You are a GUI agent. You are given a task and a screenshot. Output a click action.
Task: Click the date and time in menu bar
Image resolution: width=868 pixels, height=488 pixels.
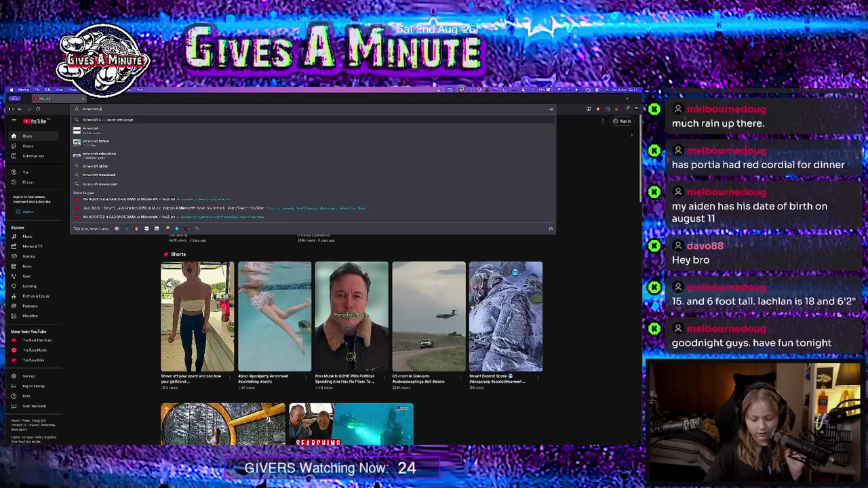coord(624,89)
